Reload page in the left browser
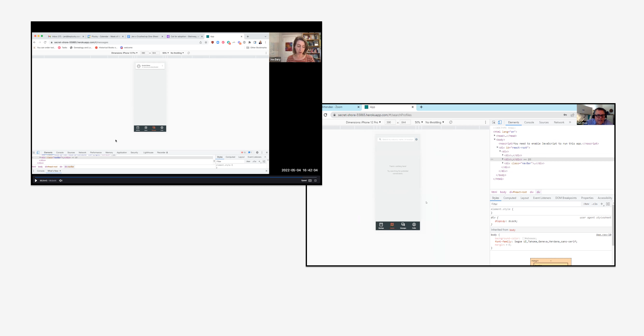Screen dimensions: 644x336 point(45,42)
